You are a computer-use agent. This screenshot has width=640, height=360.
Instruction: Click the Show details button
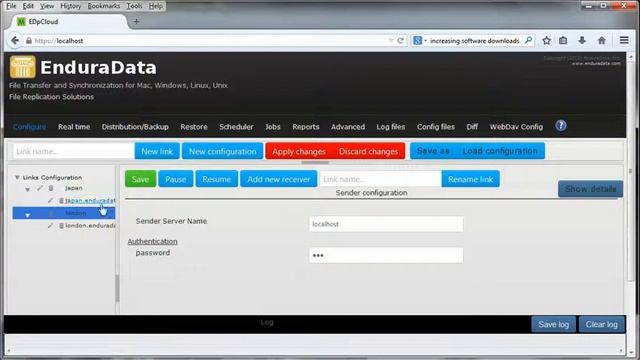pyautogui.click(x=590, y=189)
